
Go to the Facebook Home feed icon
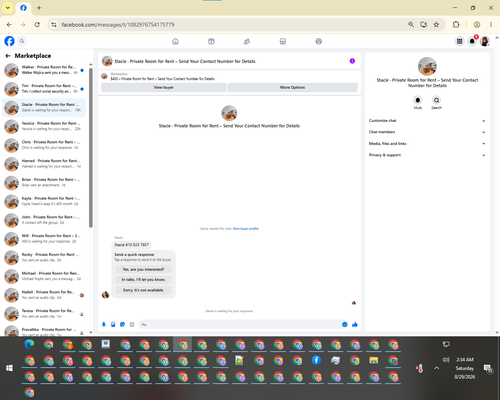175,41
